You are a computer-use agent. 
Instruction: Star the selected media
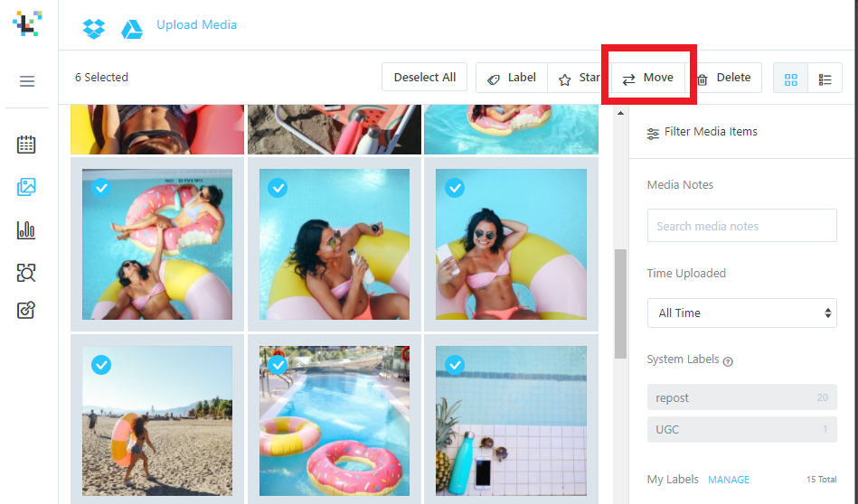point(580,78)
